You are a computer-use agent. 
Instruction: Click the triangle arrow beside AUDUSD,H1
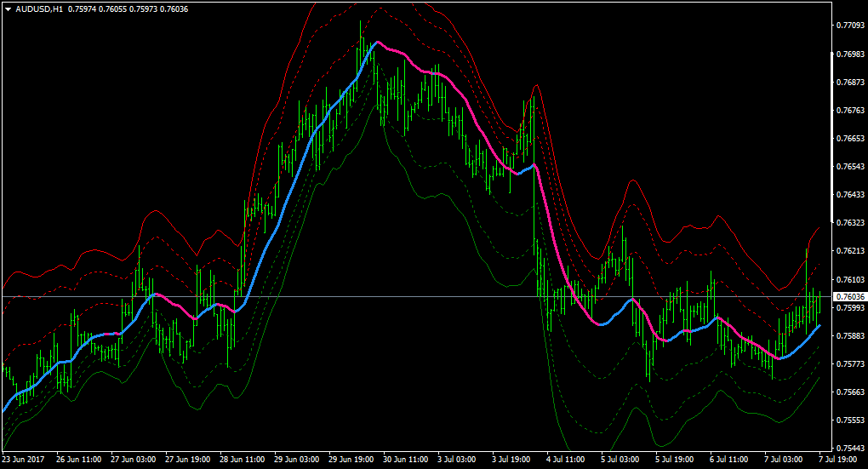point(9,9)
